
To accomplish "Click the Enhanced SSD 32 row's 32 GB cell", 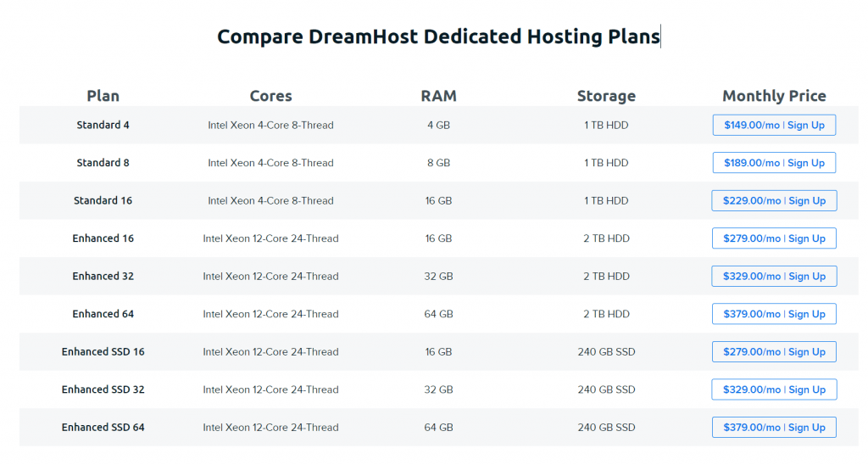I will pos(438,389).
